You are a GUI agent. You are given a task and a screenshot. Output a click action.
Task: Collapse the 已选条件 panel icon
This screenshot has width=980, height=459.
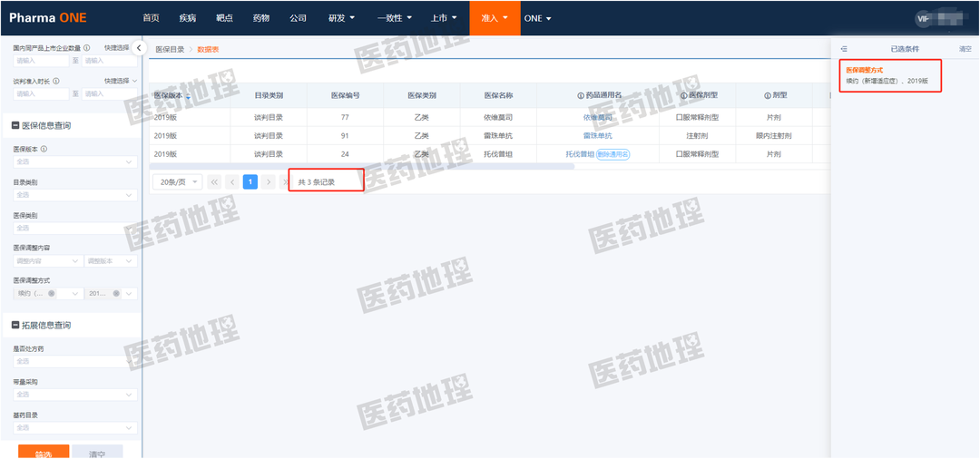(844, 48)
